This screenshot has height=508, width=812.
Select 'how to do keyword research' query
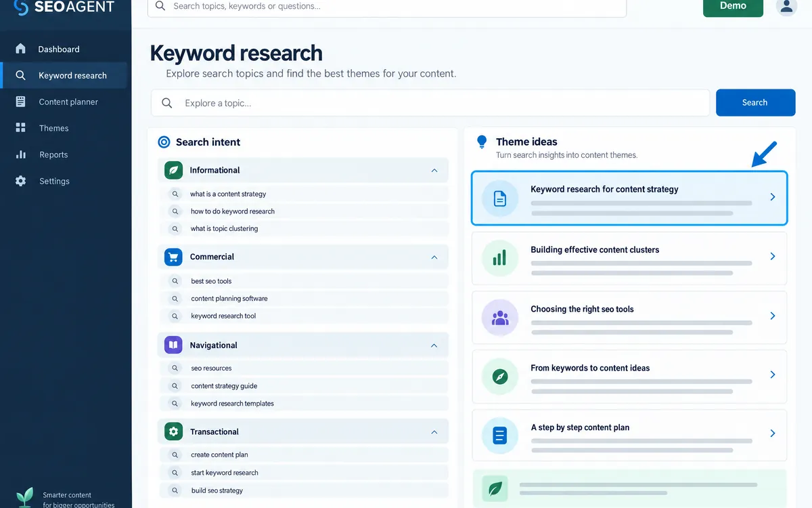(304, 211)
